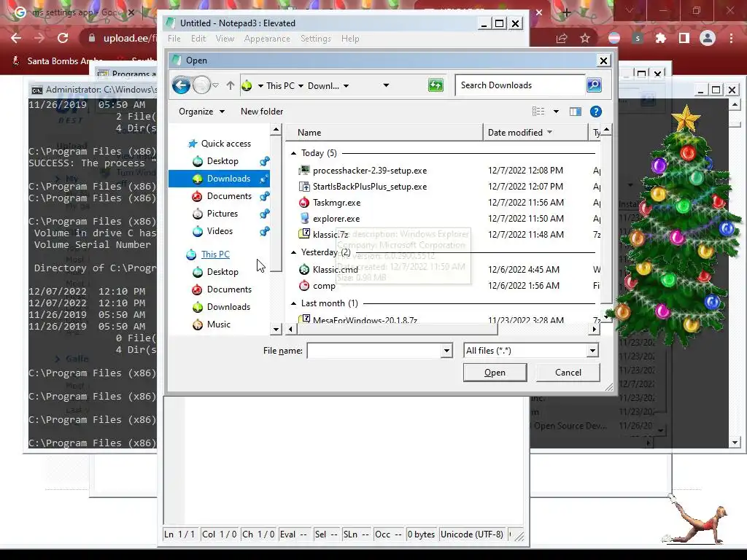The height and width of the screenshot is (560, 747).
Task: Open the view options dropdown arrow
Action: click(556, 112)
